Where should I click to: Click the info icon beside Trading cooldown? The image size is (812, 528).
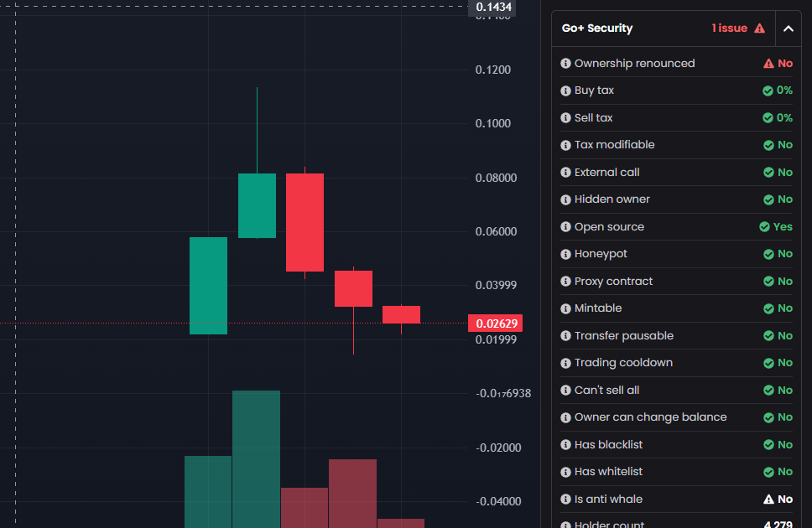[565, 363]
